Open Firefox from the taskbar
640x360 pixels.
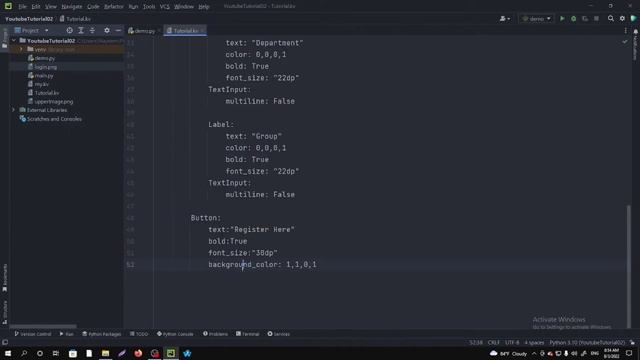138,353
